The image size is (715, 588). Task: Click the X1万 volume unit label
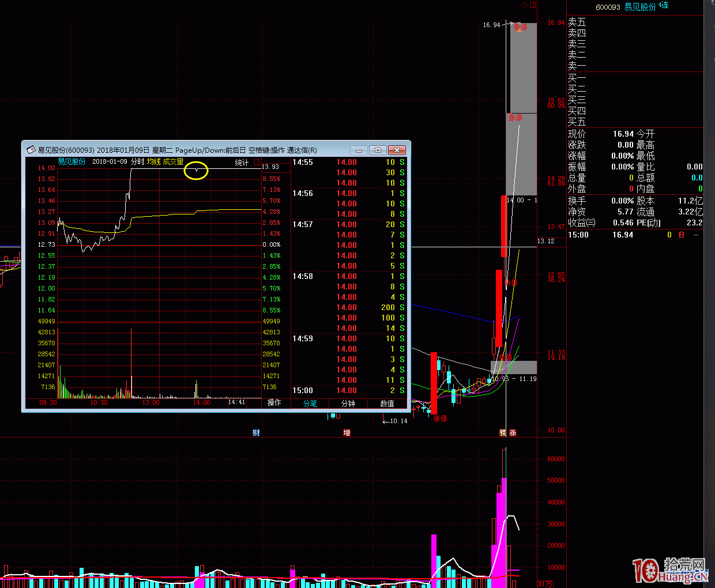coord(545,584)
